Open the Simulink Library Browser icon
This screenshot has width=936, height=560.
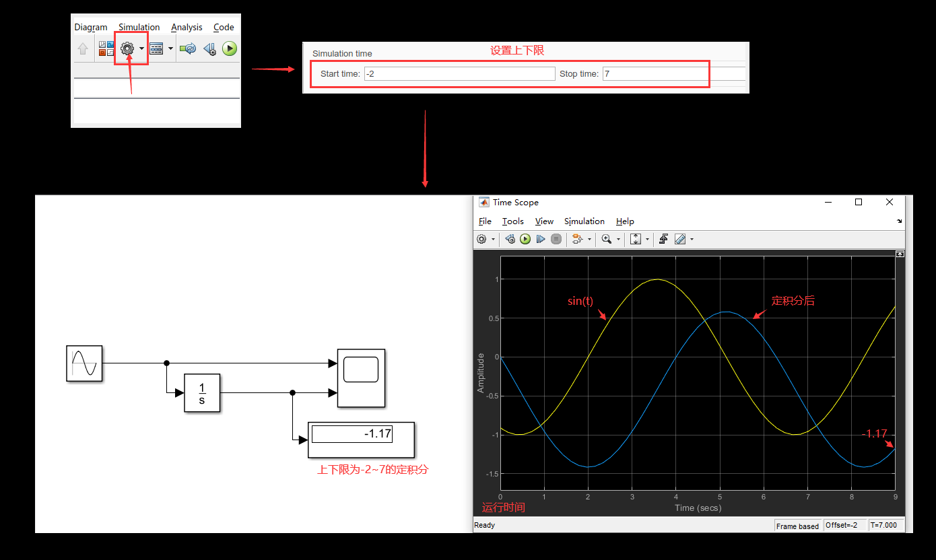coord(106,48)
